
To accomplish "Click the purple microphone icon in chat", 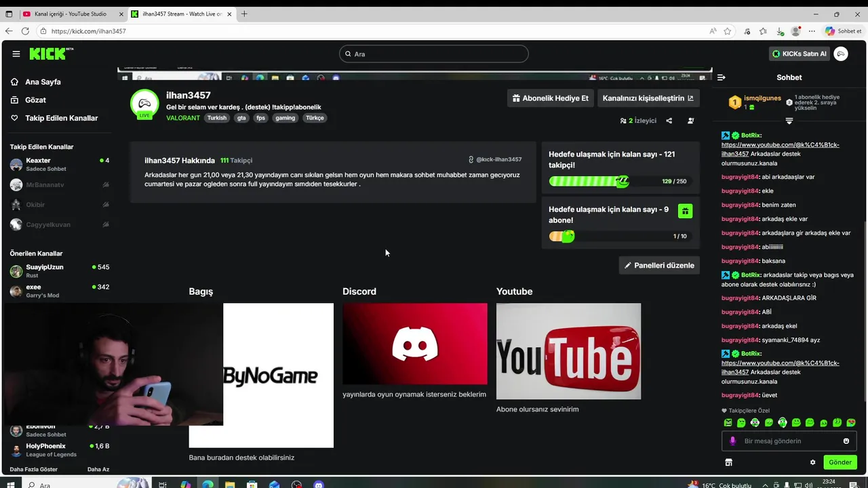I will 732,441.
